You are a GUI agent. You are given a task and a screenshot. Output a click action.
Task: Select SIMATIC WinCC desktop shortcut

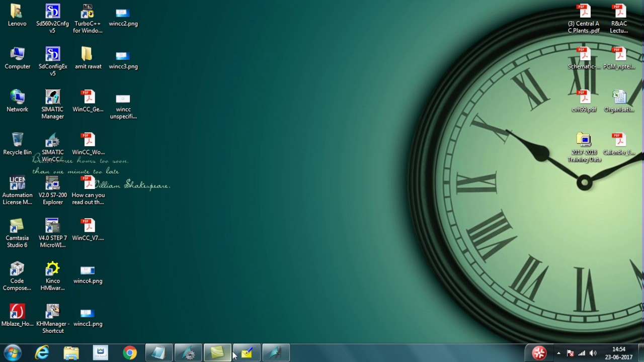tap(52, 147)
